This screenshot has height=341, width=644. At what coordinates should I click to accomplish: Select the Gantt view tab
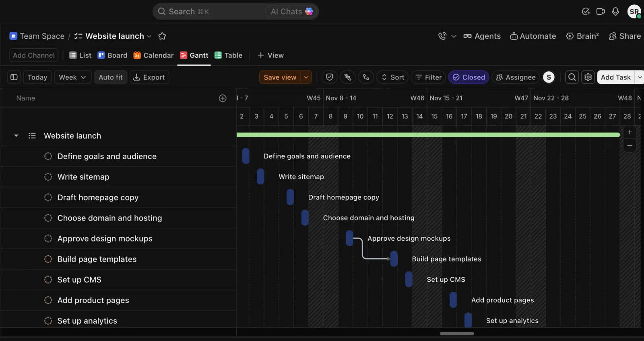point(194,55)
